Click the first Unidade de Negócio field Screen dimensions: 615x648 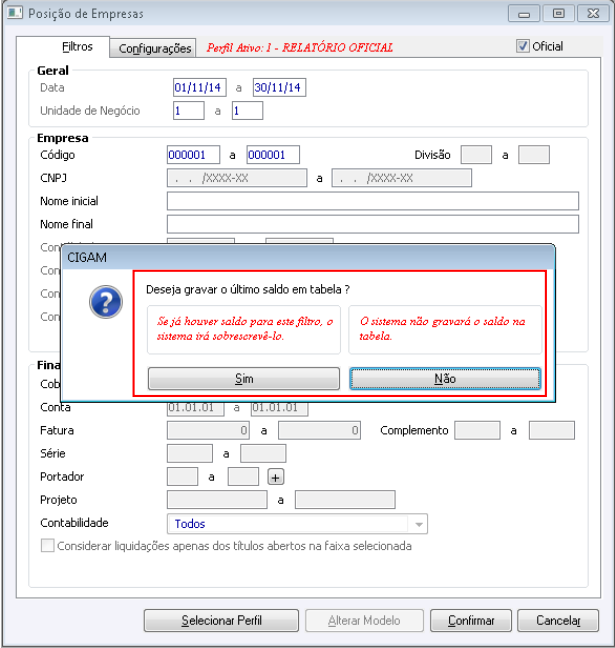click(188, 111)
